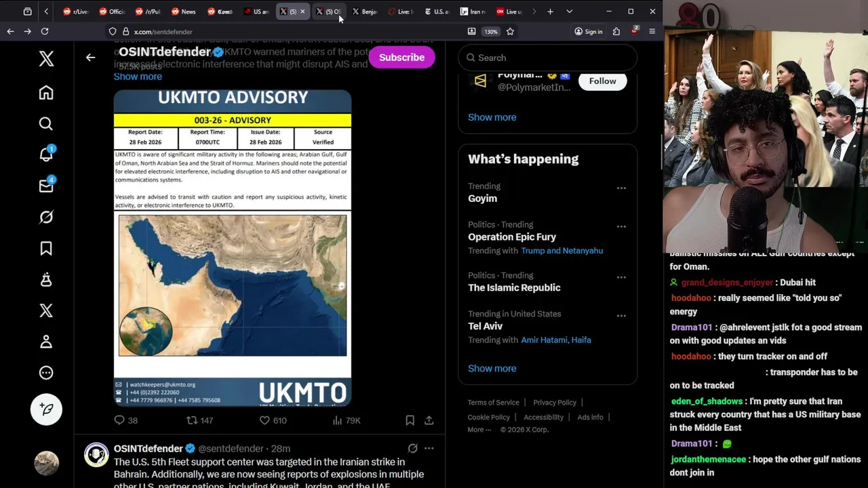Open Notifications bell in sidebar

46,155
